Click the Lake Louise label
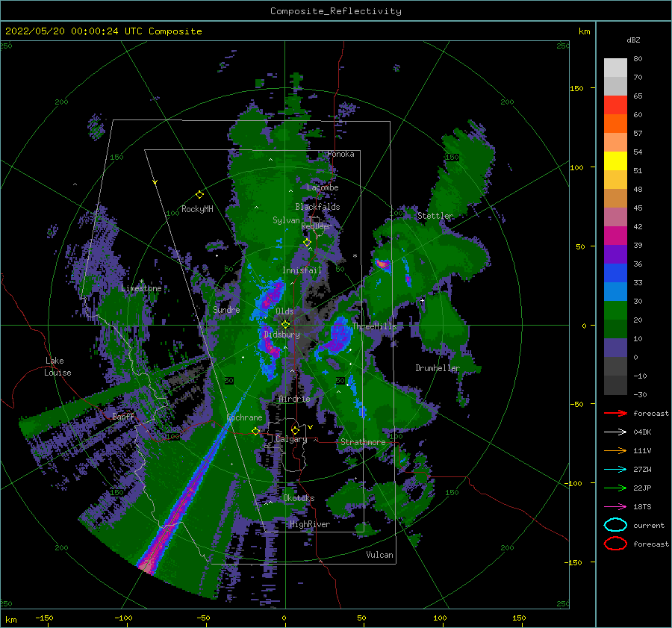 point(58,367)
